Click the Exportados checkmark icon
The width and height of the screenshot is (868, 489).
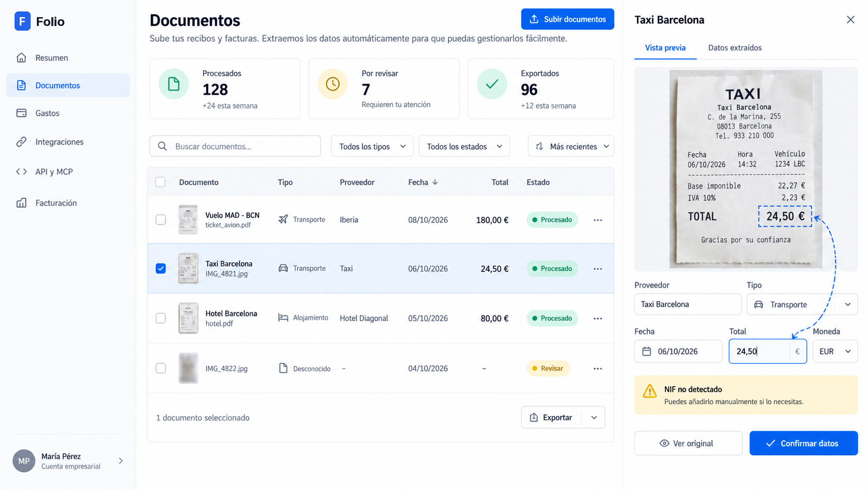pos(492,84)
